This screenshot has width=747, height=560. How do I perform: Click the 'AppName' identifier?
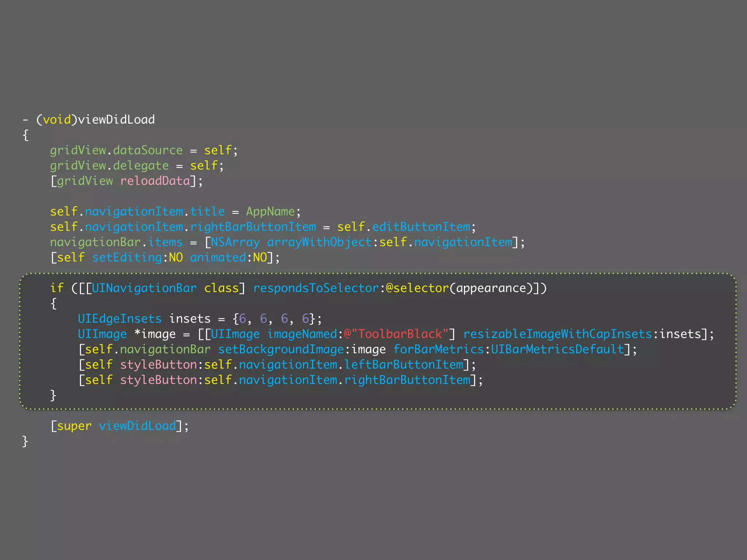(x=270, y=211)
